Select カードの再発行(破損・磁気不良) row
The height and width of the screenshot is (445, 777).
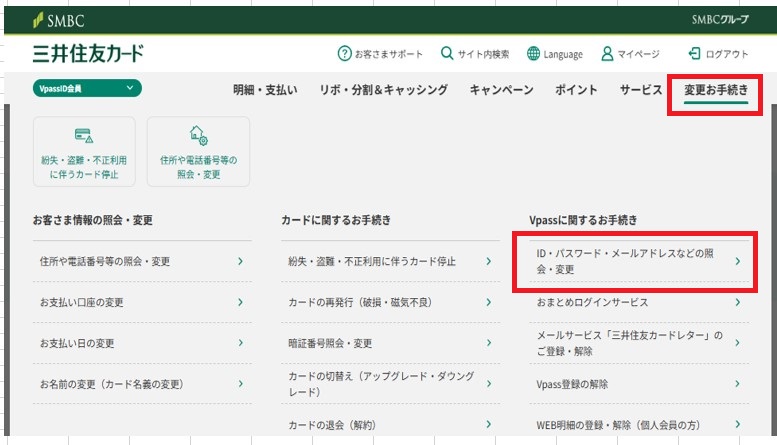tap(390, 302)
